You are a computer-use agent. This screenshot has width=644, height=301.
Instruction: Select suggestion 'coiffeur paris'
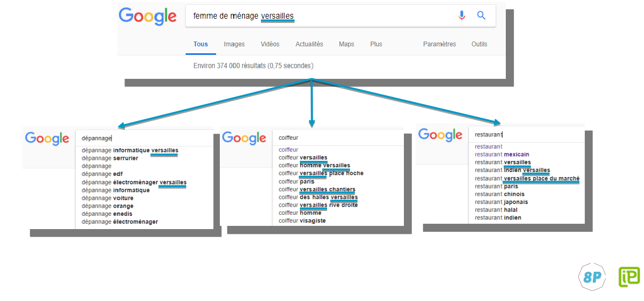pos(297,181)
